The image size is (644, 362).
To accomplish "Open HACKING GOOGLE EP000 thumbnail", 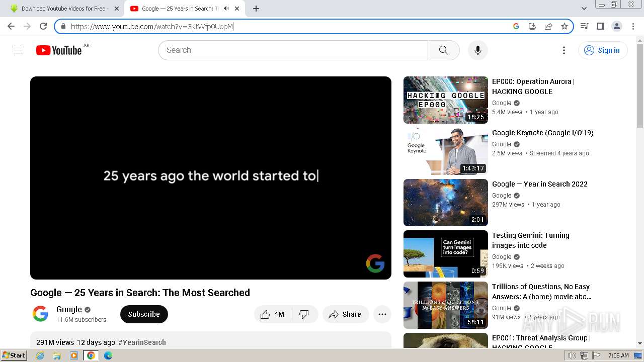I will (x=446, y=100).
